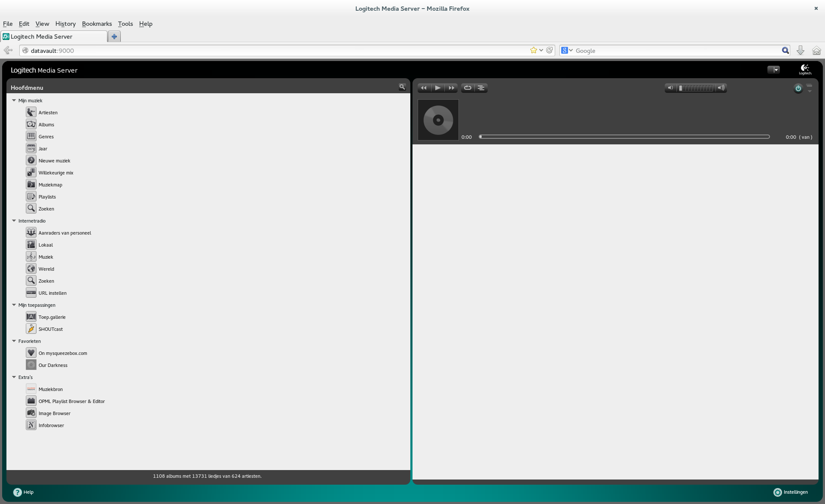Open the Muziekmap folder icon
The height and width of the screenshot is (504, 825).
click(x=31, y=184)
